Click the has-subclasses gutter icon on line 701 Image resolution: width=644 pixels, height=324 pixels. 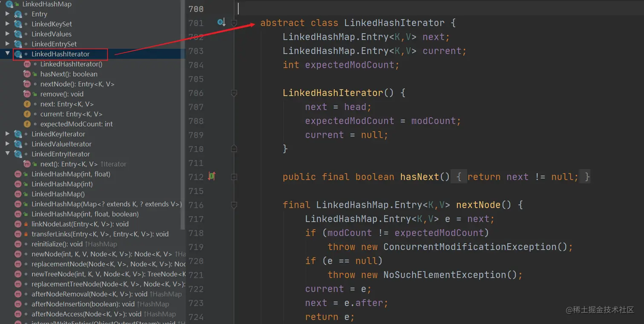click(x=221, y=22)
